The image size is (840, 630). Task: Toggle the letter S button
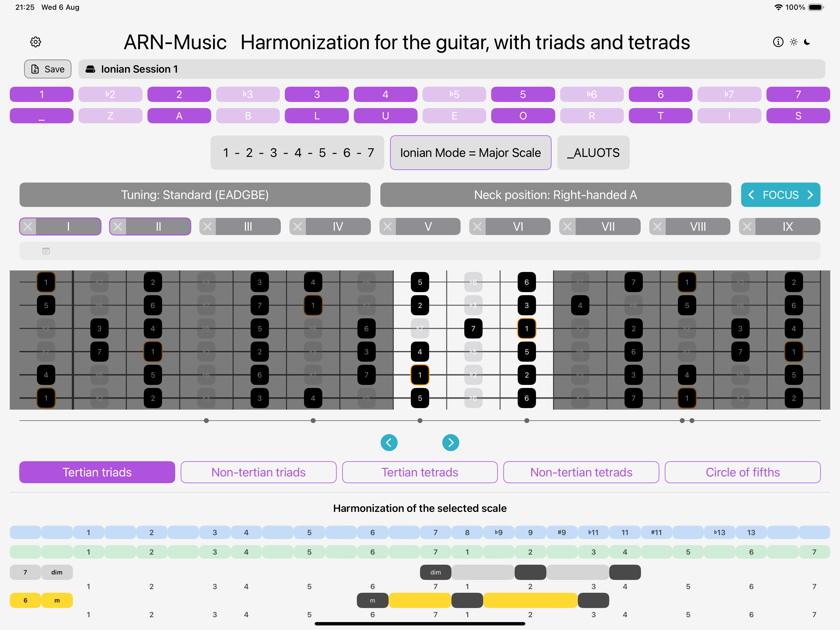coord(798,116)
